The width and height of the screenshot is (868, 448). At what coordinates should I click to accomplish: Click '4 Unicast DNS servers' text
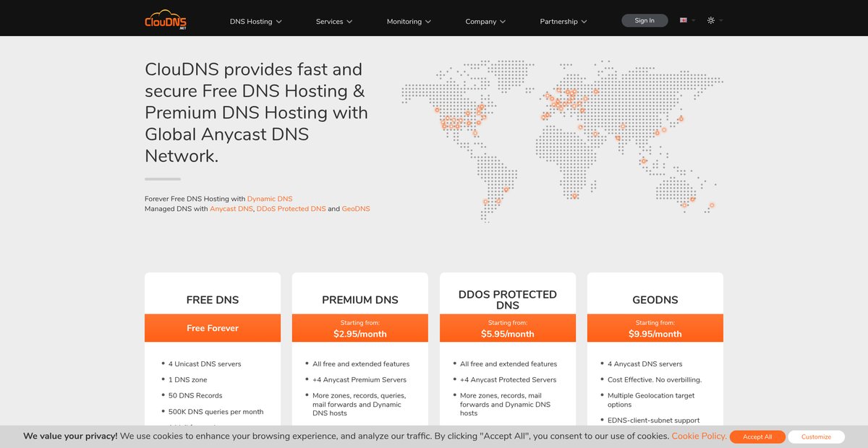tap(205, 364)
